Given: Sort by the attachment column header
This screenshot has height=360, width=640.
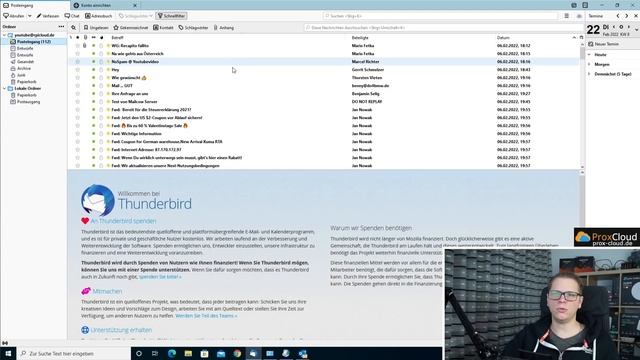Looking at the screenshot, I should coord(85,38).
